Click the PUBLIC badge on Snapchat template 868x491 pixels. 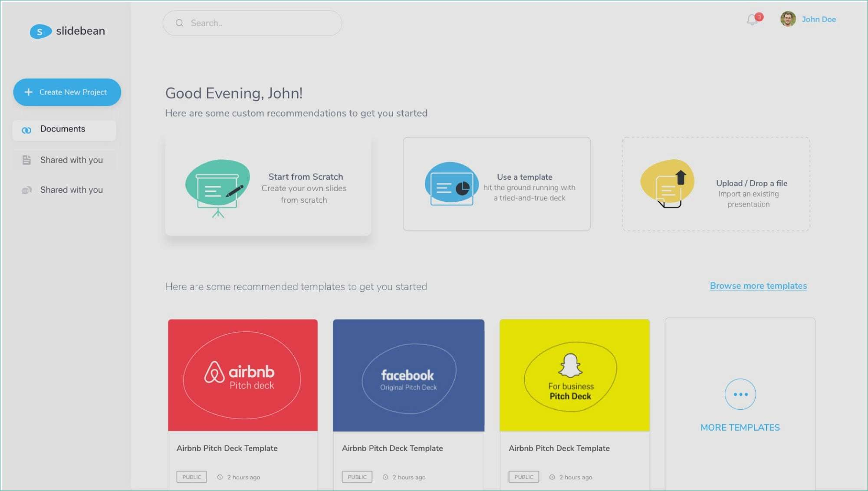pos(523,477)
